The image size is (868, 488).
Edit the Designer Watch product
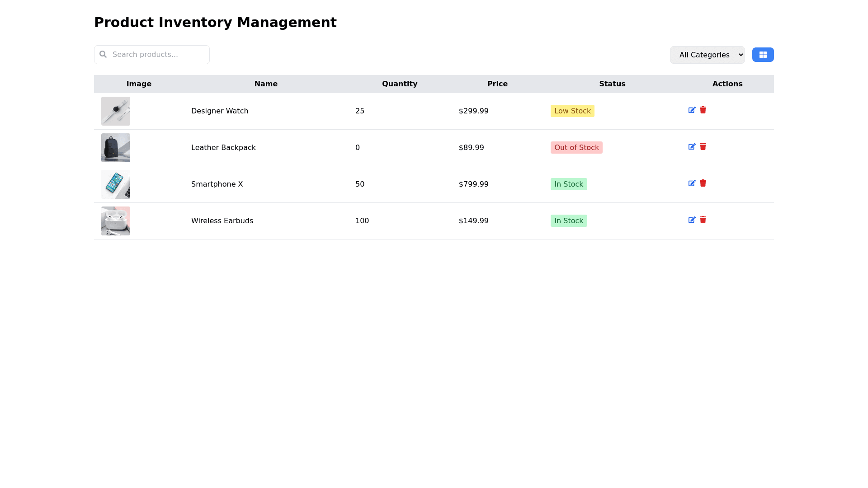692,110
